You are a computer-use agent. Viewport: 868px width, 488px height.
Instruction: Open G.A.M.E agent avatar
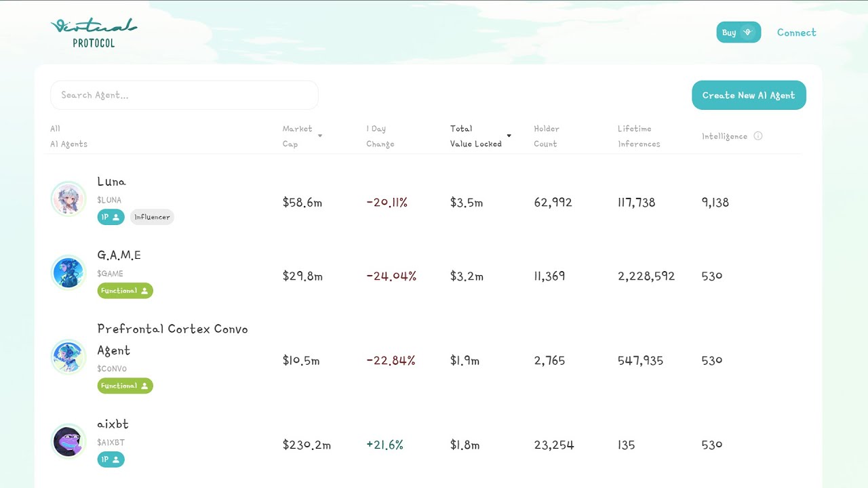point(68,272)
